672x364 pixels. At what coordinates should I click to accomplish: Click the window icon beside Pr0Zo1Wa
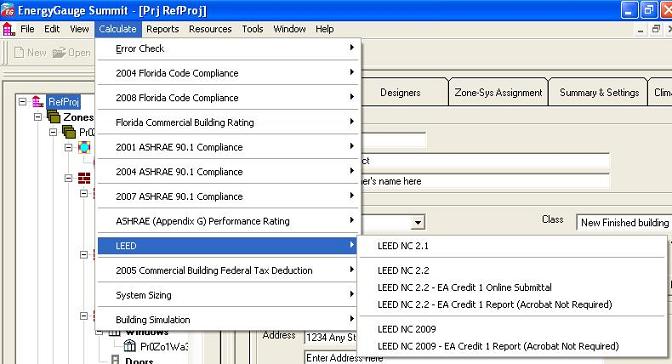click(129, 346)
